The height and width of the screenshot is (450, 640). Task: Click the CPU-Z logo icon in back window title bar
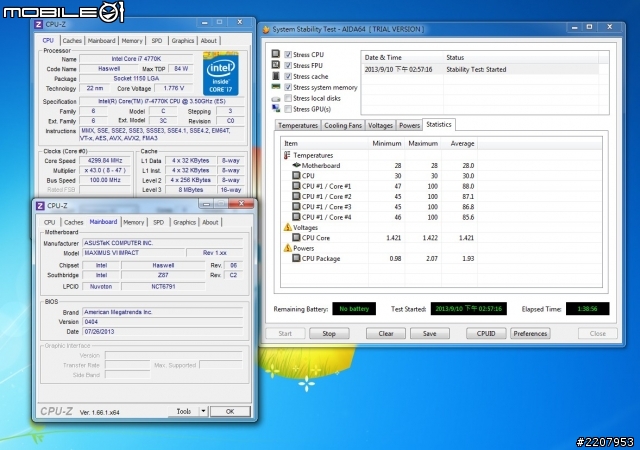point(38,25)
